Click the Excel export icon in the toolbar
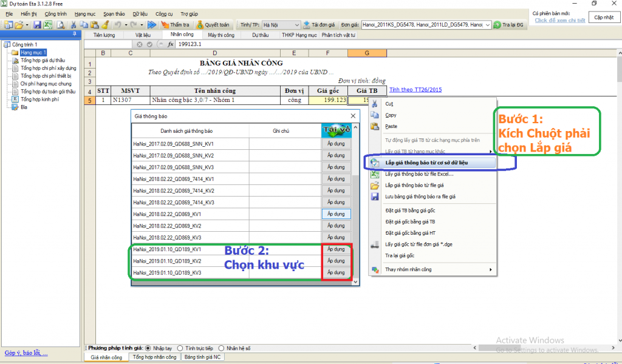 pos(47,25)
